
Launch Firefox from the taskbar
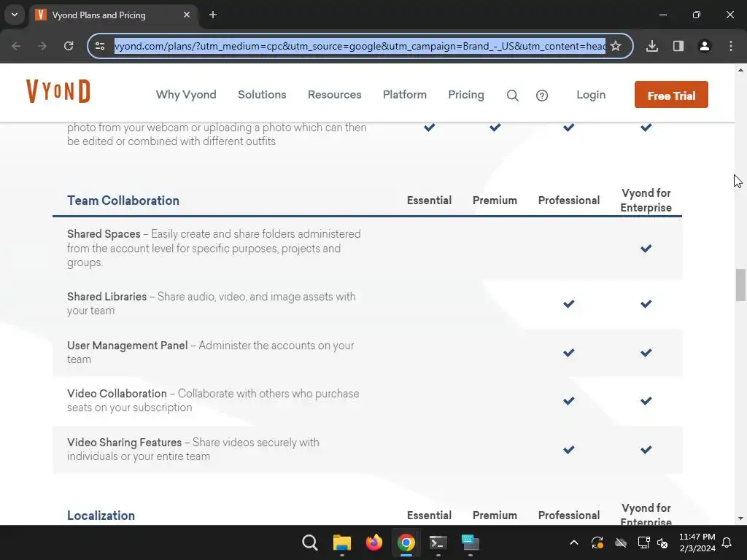[x=374, y=542]
